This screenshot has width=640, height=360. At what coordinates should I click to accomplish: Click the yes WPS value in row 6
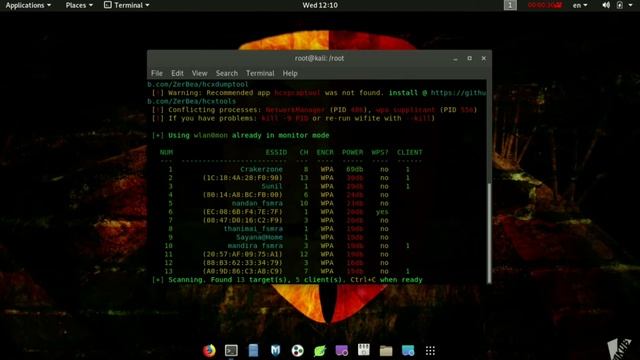click(382, 212)
